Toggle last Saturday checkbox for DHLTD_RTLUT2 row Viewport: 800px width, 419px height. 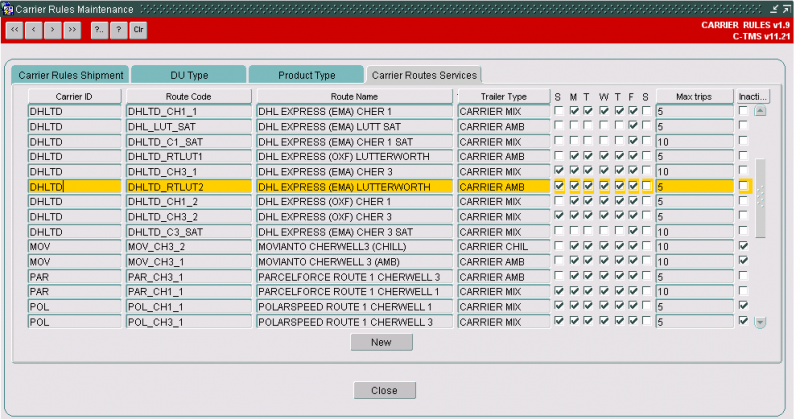tap(646, 186)
